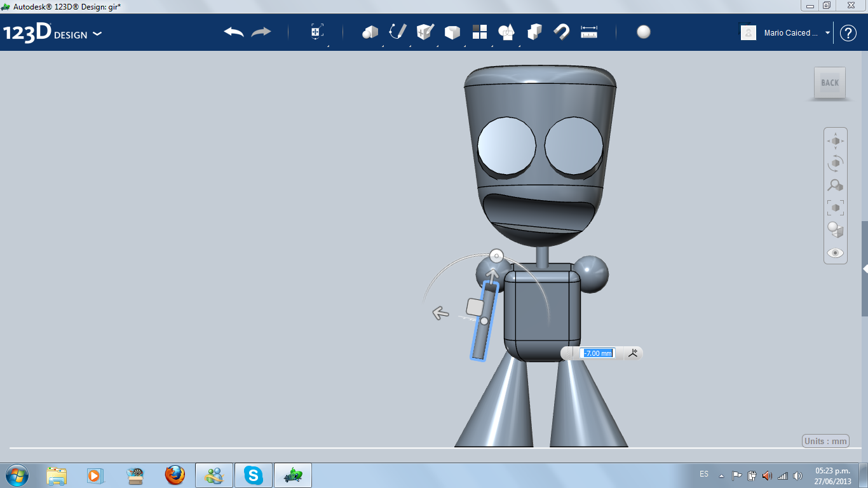Open the taskbar clock showing 05:23 p.m.
Image resolution: width=868 pixels, height=488 pixels.
(832, 476)
